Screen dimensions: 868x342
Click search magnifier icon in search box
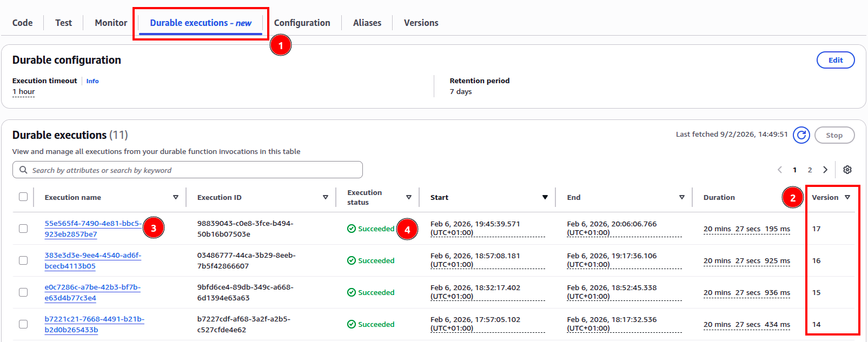pyautogui.click(x=23, y=170)
